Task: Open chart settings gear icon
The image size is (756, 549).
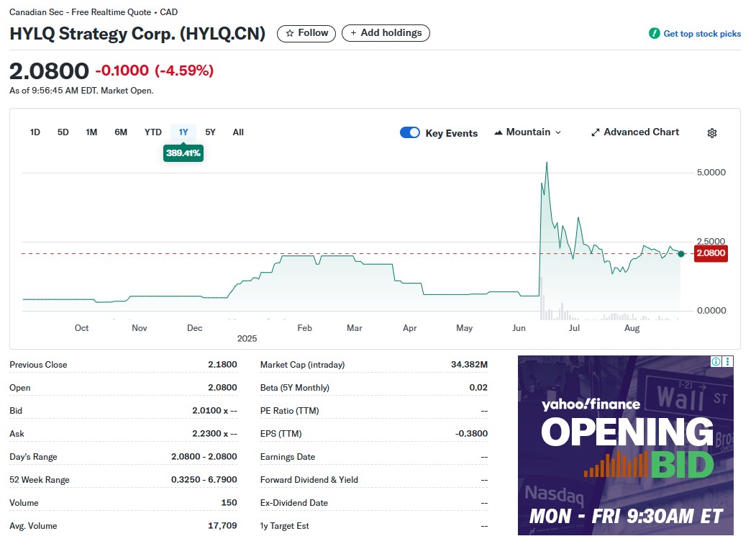Action: (711, 133)
